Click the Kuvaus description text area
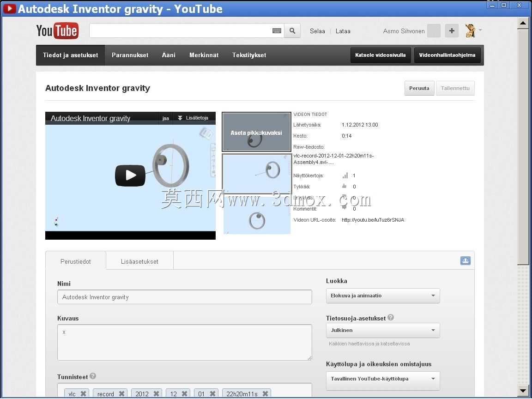This screenshot has height=399, width=532. [x=185, y=342]
